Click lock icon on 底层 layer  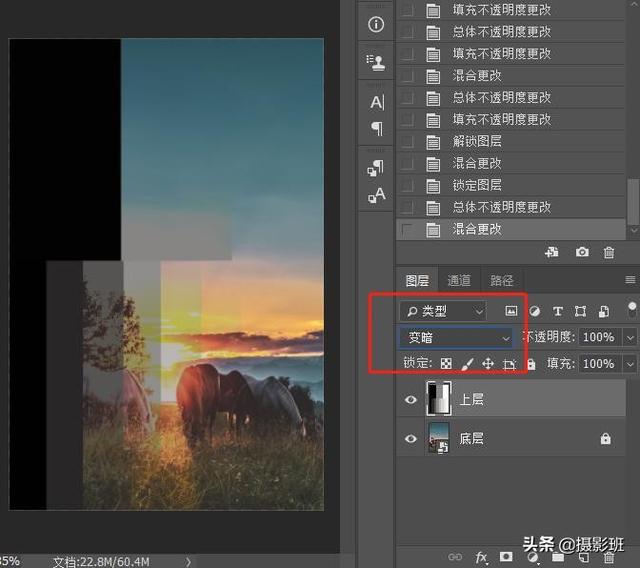click(x=605, y=438)
